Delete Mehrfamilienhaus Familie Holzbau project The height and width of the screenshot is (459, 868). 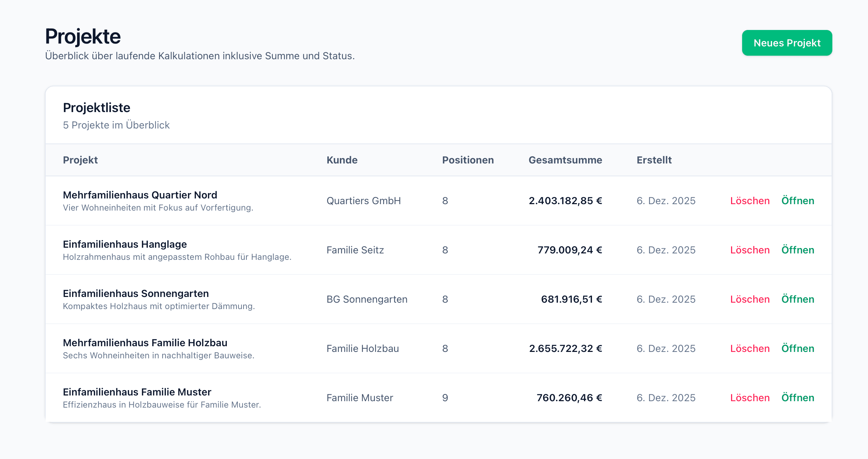[750, 348]
